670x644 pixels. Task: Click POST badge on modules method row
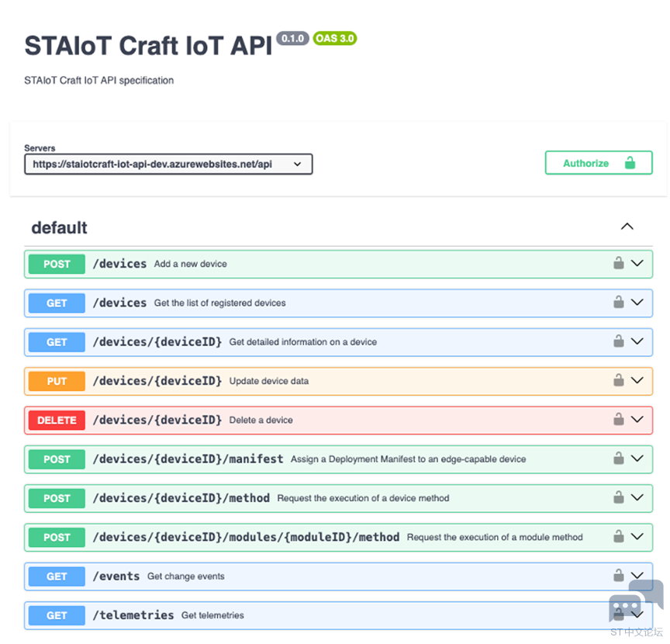(57, 538)
